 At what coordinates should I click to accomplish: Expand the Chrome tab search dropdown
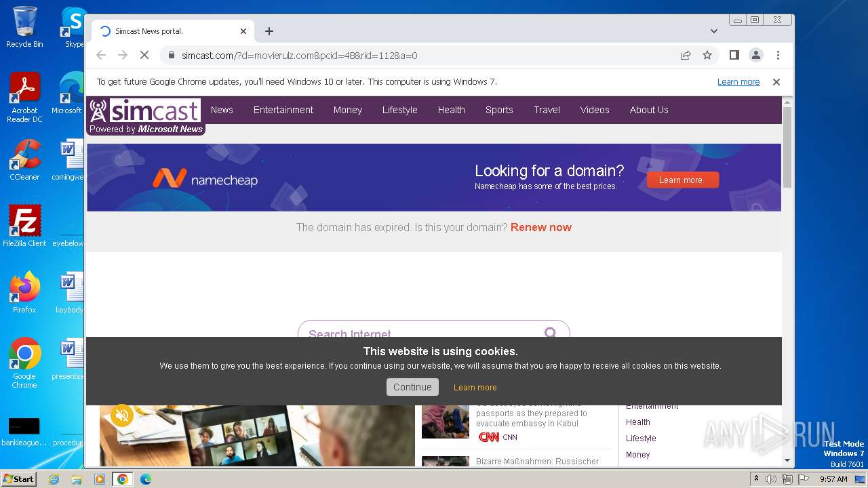(x=714, y=31)
